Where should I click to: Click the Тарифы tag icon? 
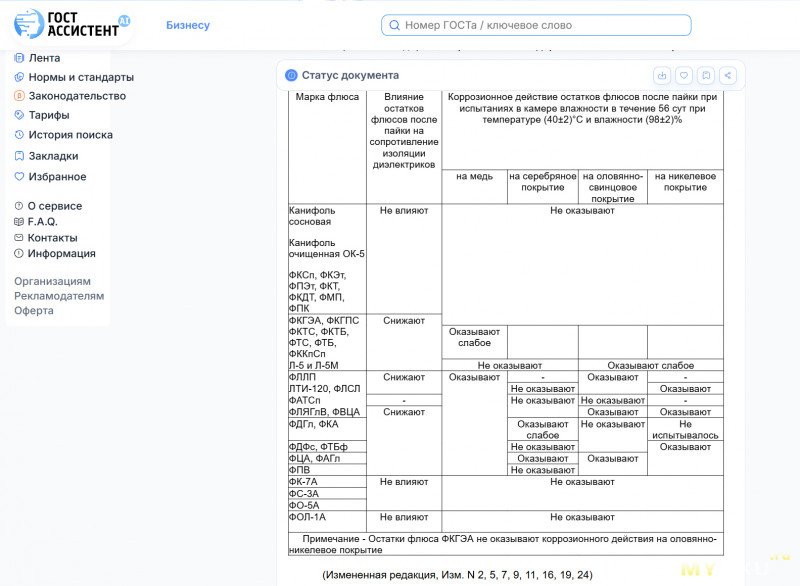(19, 115)
